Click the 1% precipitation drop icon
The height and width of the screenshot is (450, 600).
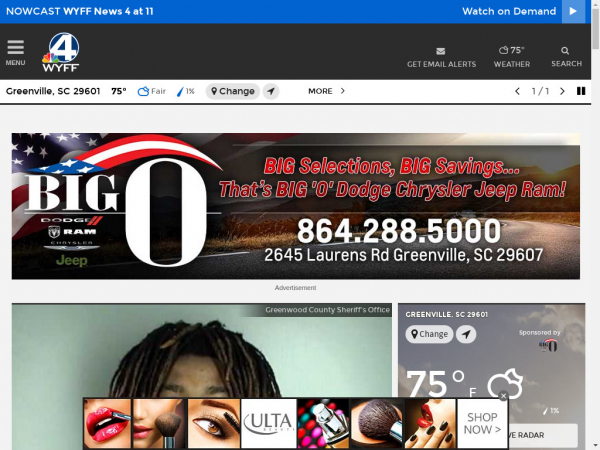[x=180, y=91]
